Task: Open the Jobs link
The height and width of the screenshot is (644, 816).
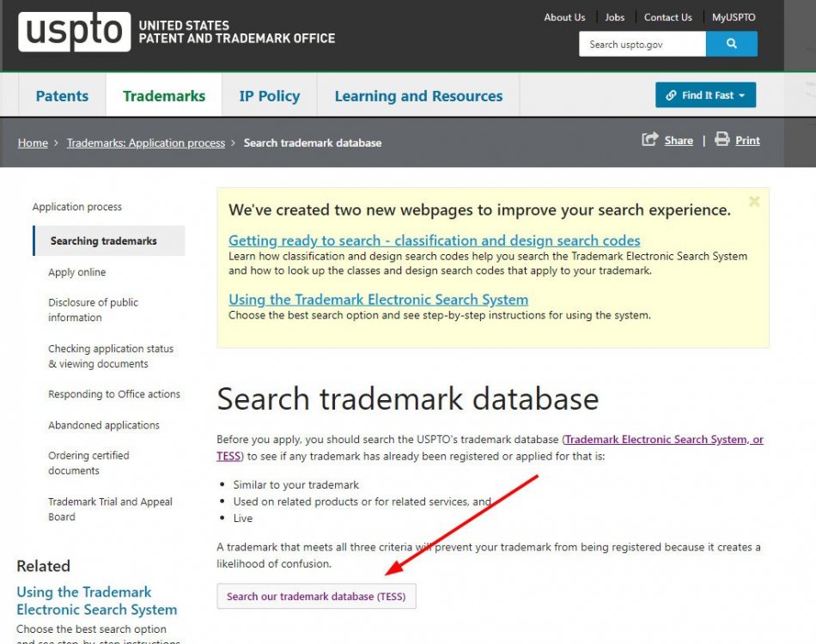Action: pos(615,17)
